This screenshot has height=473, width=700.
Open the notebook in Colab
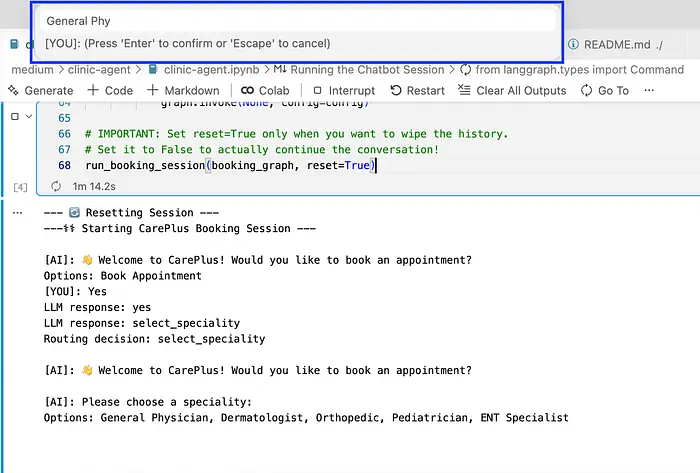(265, 90)
